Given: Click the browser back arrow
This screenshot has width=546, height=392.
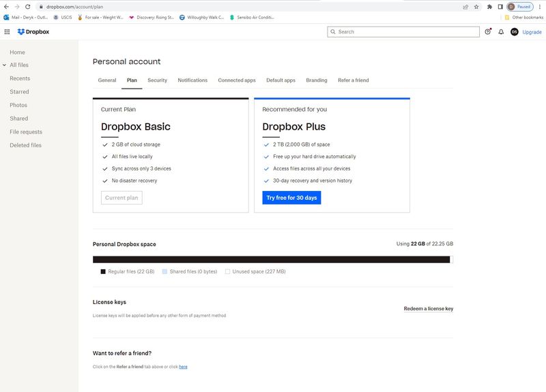Looking at the screenshot, I should [6, 7].
